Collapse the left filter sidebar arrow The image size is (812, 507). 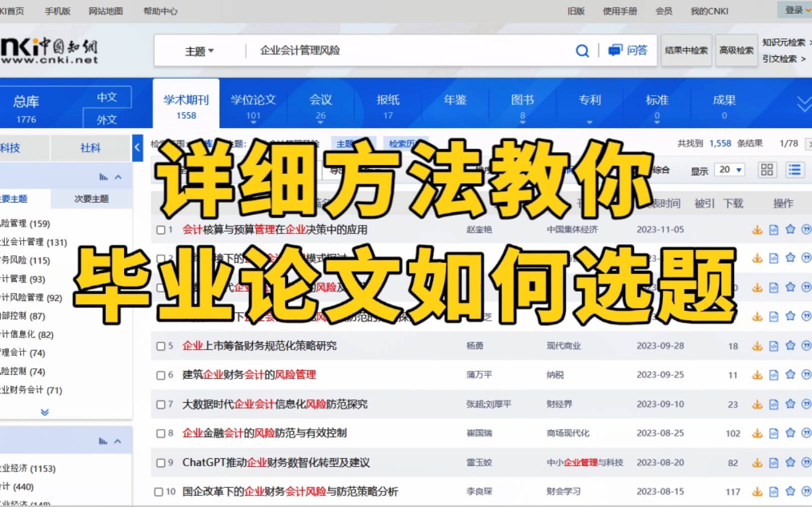pos(137,148)
